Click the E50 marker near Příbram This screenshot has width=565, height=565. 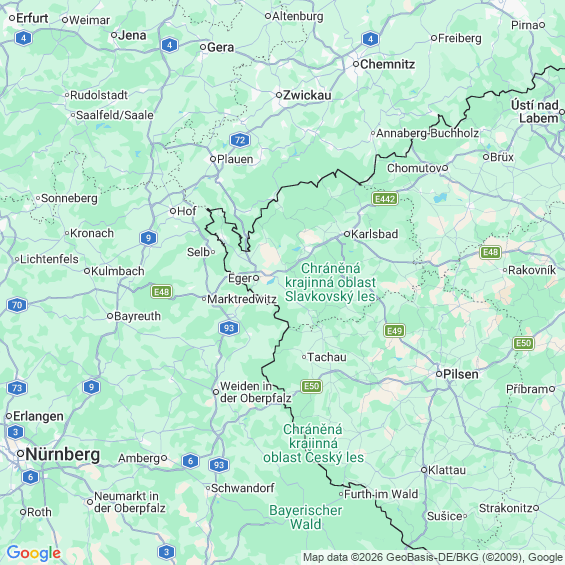(x=523, y=343)
